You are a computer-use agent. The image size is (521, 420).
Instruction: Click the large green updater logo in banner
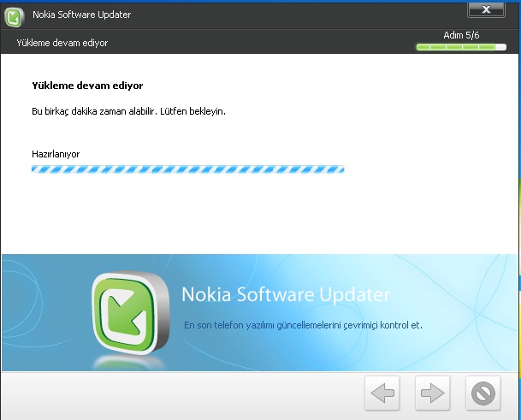click(x=131, y=313)
